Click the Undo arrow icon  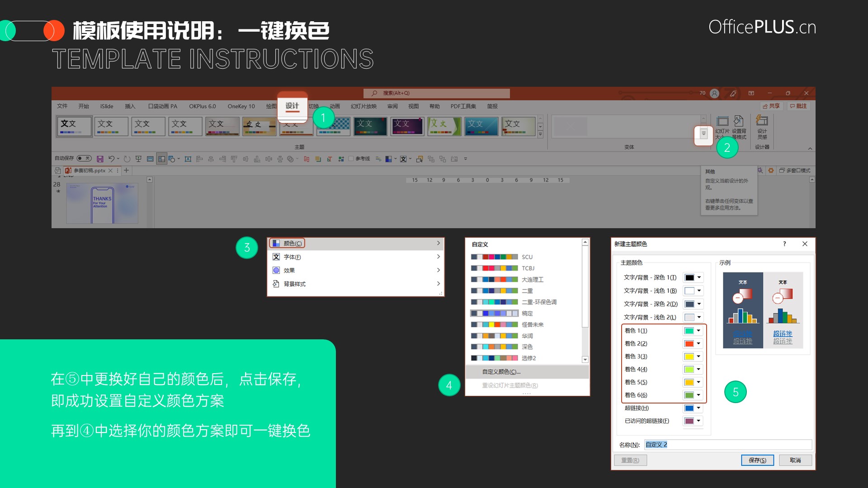tap(111, 159)
